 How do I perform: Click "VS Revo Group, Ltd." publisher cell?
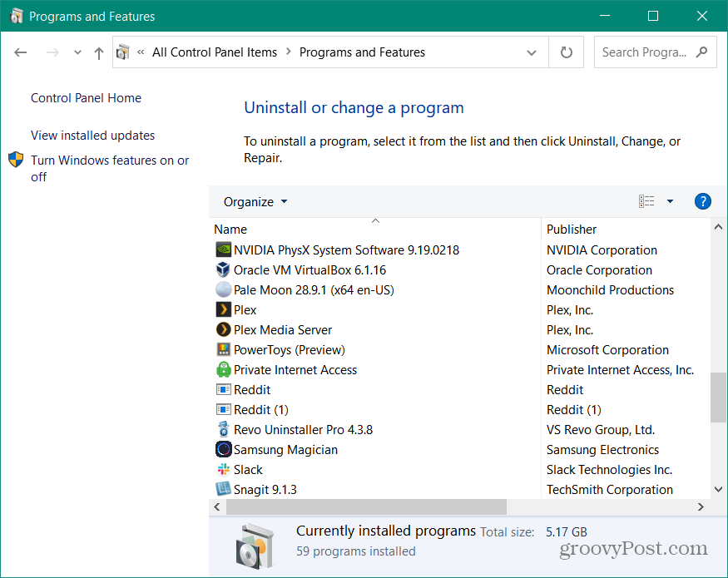[x=601, y=429]
